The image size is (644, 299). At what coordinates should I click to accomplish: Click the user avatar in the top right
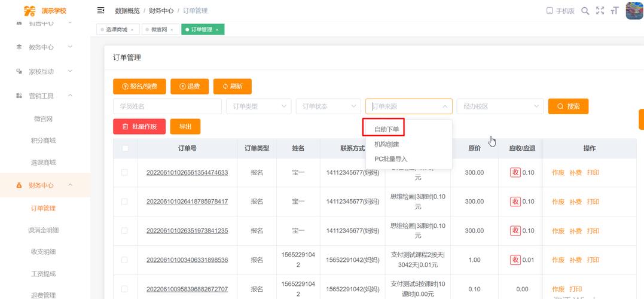point(634,11)
